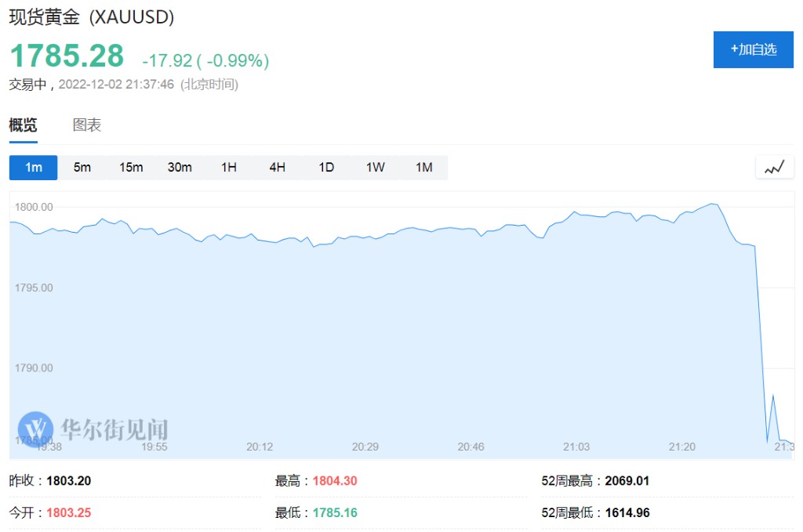
Task: Click the 20:29 time axis marker
Action: (365, 447)
